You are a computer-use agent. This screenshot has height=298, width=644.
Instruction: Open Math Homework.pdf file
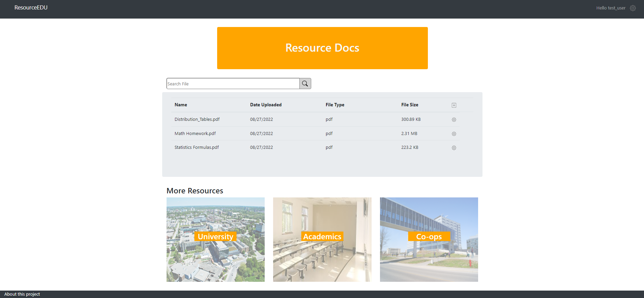(x=195, y=134)
